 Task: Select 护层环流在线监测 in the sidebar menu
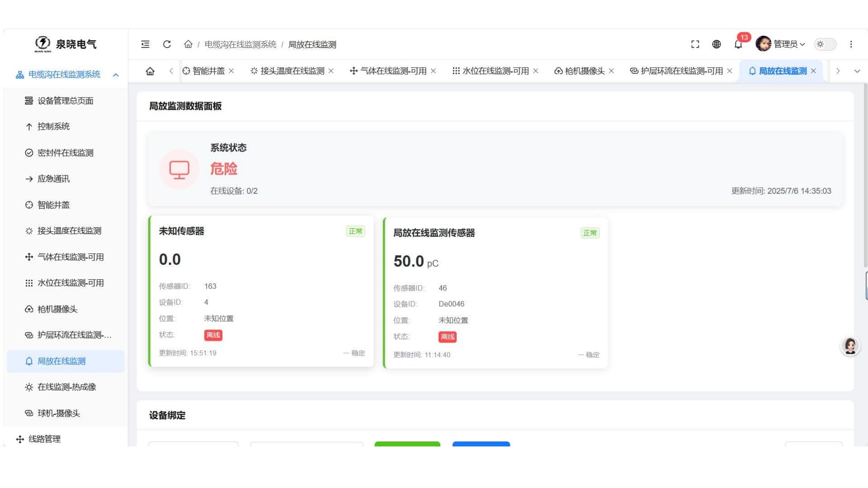66,335
